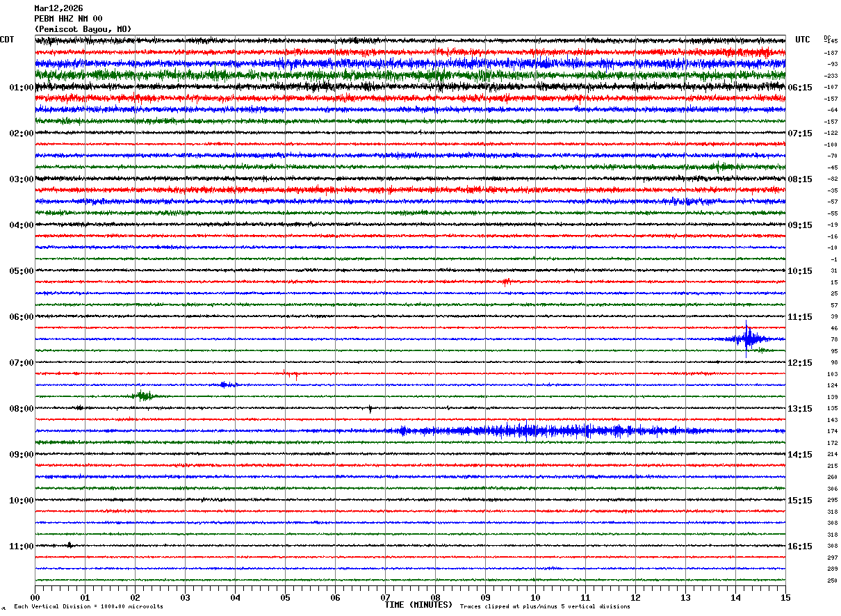Click the x-axis tick label 00
The image size is (841, 616).
35,598
